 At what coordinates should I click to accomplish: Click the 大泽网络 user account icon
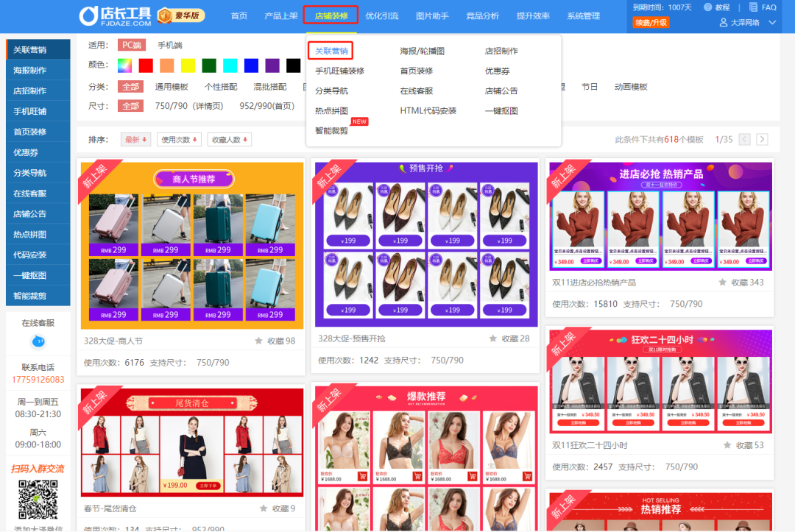coord(724,22)
